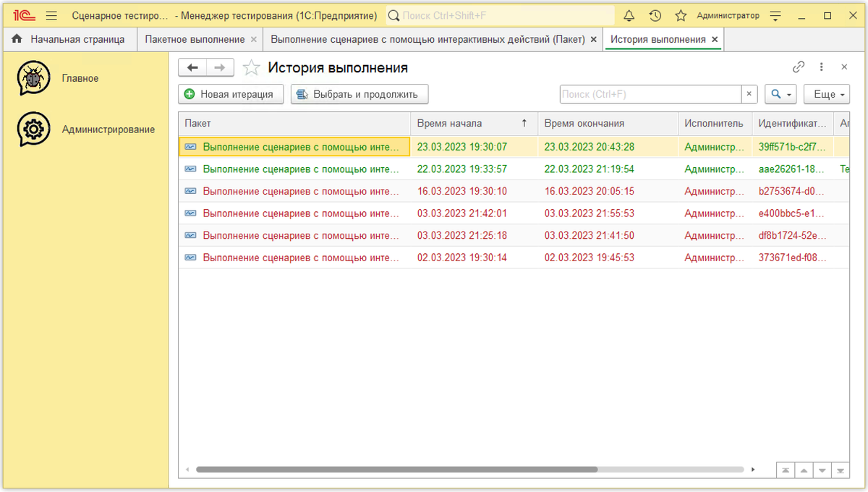Click package icon in 22.03.2023 row
This screenshot has height=492, width=868.
190,169
